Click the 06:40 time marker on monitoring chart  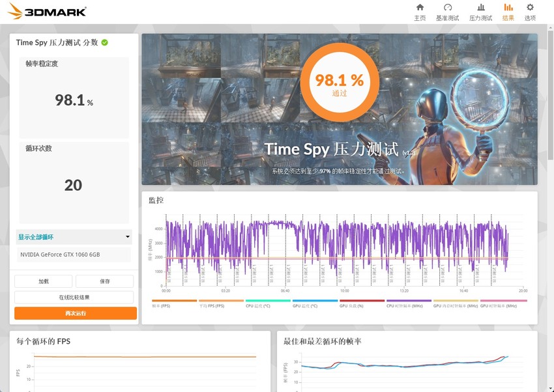(285, 290)
